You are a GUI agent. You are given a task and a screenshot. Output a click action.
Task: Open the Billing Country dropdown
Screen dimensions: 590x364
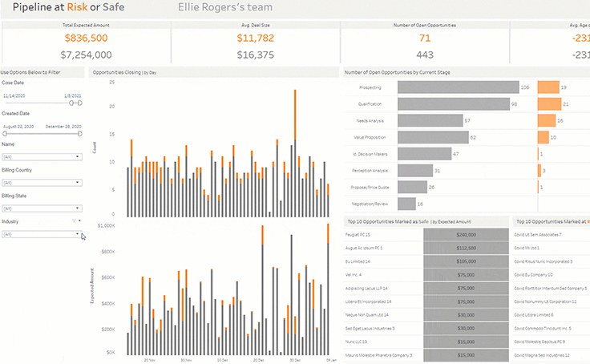[79, 183]
